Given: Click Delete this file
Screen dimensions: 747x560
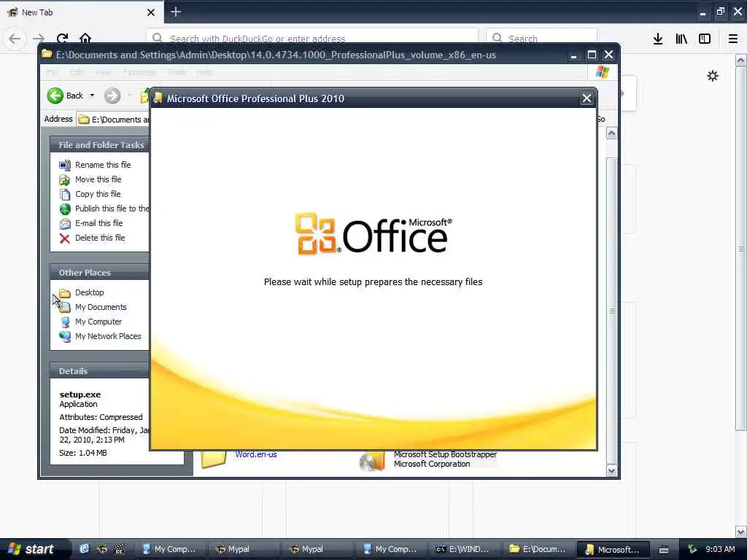Looking at the screenshot, I should [x=99, y=238].
